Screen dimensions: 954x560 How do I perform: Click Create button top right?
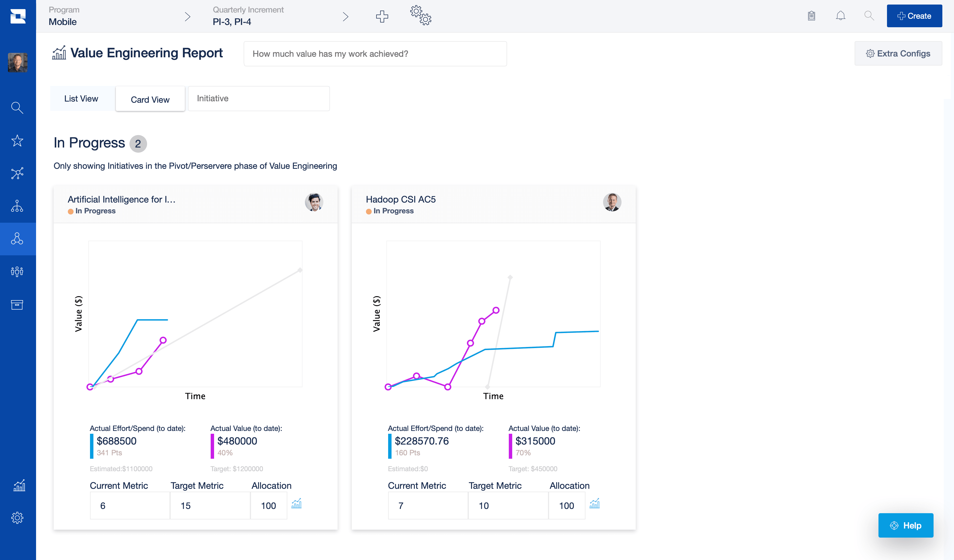(x=914, y=15)
